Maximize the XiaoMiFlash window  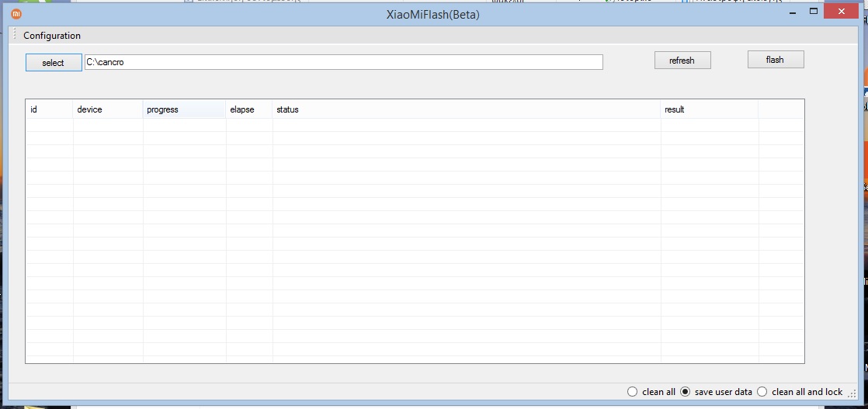click(x=813, y=12)
